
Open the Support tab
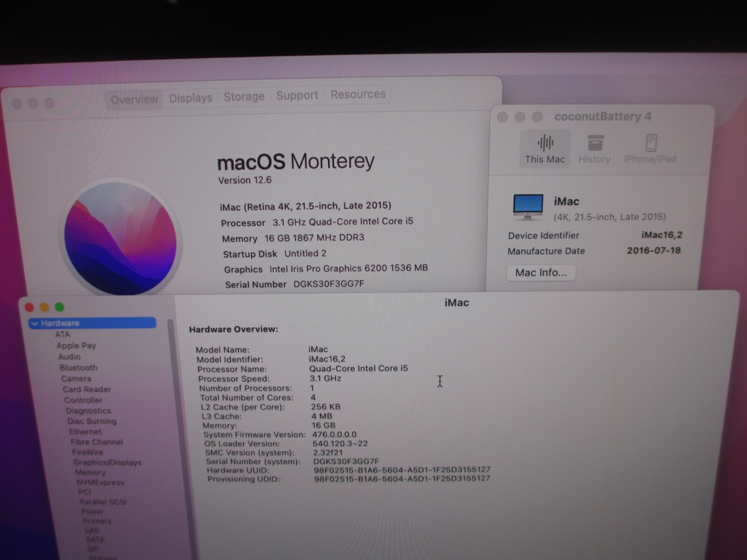[x=297, y=96]
